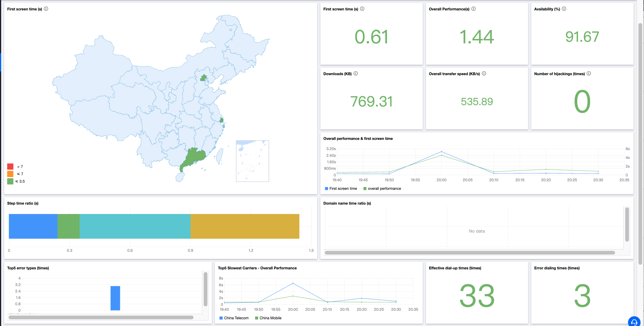644x326 pixels.
Task: Click info icon next to Overall Performance(s)
Action: 473,9
